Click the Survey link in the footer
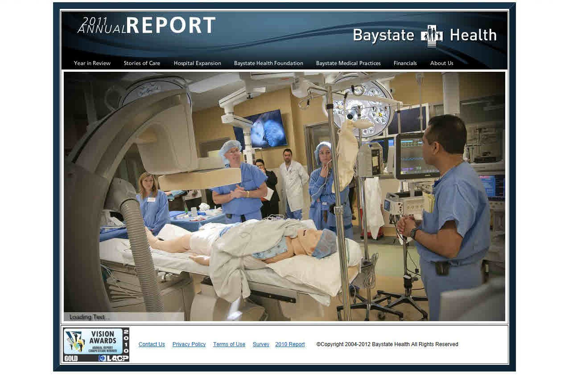569x392 pixels. pos(261,344)
